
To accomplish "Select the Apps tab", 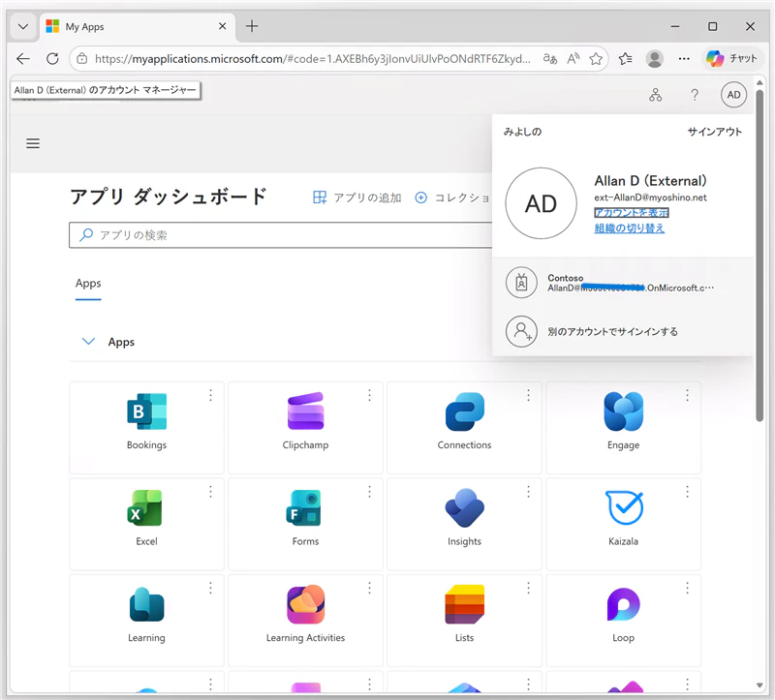I will [88, 284].
